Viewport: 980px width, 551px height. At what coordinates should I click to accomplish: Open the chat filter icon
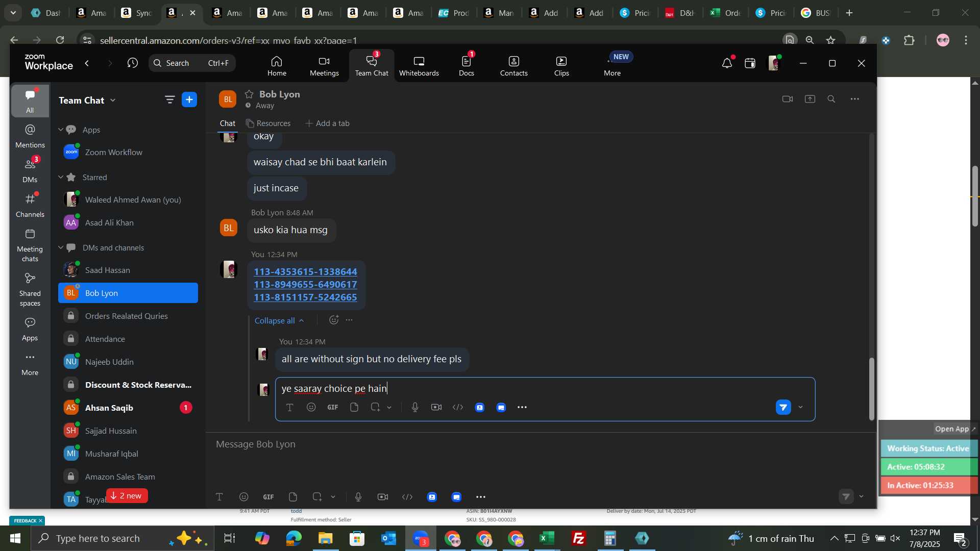click(169, 100)
